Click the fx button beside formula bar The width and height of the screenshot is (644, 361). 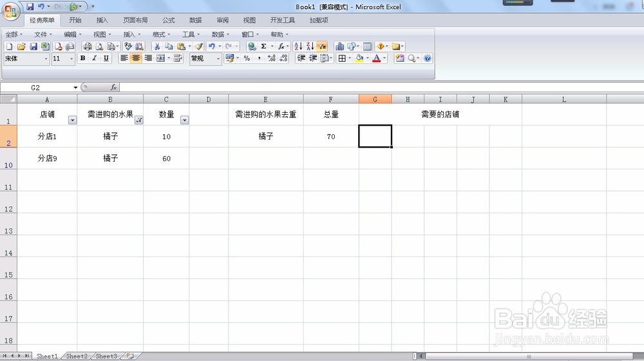click(x=114, y=87)
